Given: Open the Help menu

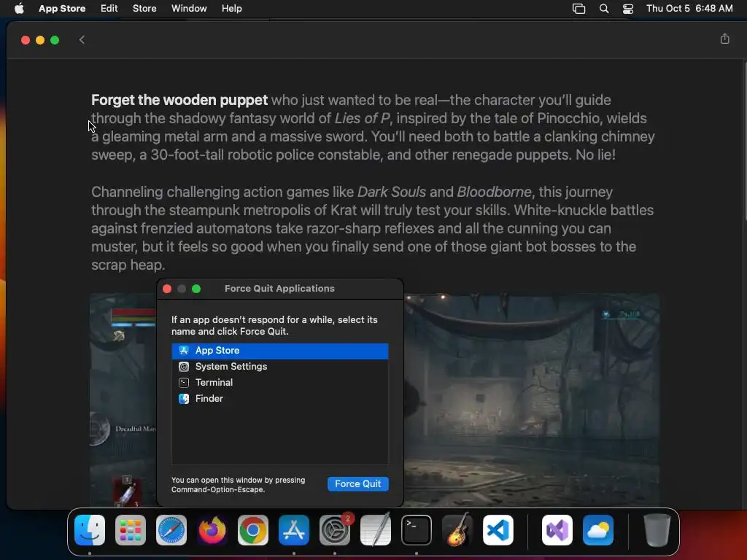Looking at the screenshot, I should 231,9.
